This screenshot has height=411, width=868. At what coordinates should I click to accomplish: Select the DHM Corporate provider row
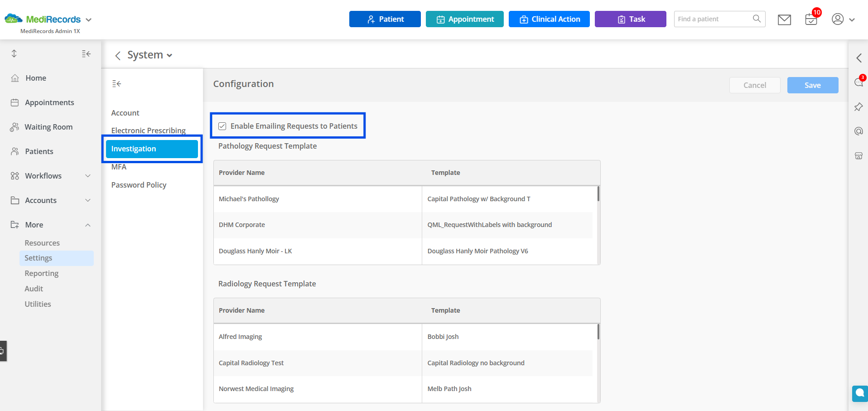coord(242,225)
